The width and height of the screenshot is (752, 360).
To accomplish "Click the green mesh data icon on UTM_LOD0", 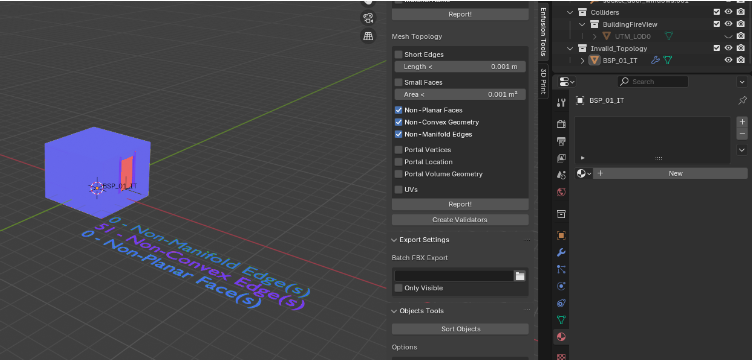I will 669,36.
